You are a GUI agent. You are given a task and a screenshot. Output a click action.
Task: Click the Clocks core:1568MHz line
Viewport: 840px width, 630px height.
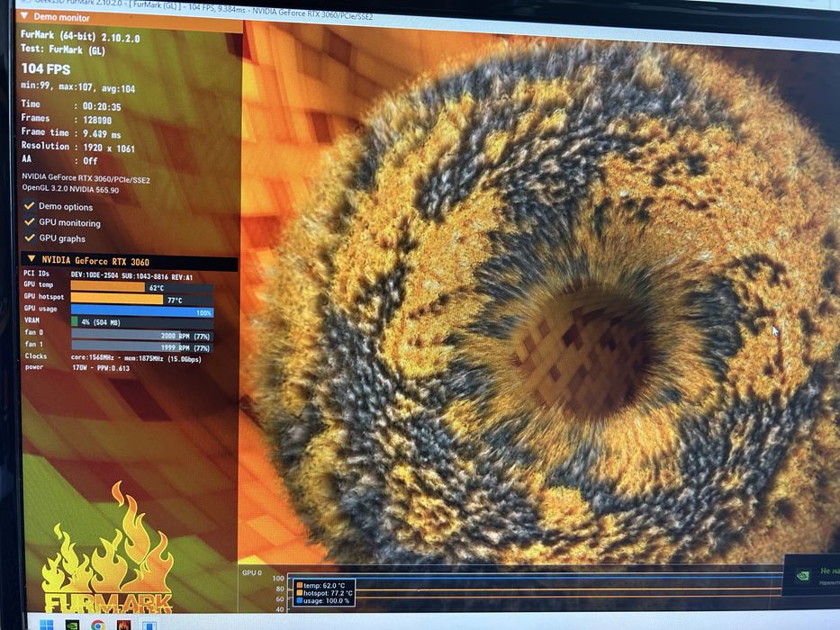tap(113, 358)
